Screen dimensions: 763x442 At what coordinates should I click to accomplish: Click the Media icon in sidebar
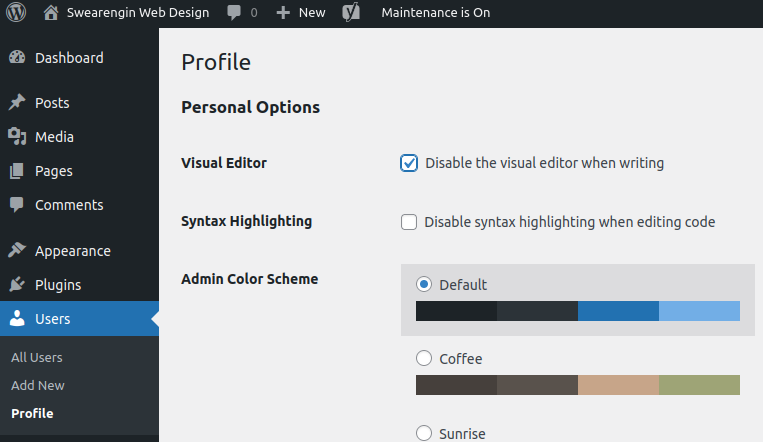[x=17, y=137]
